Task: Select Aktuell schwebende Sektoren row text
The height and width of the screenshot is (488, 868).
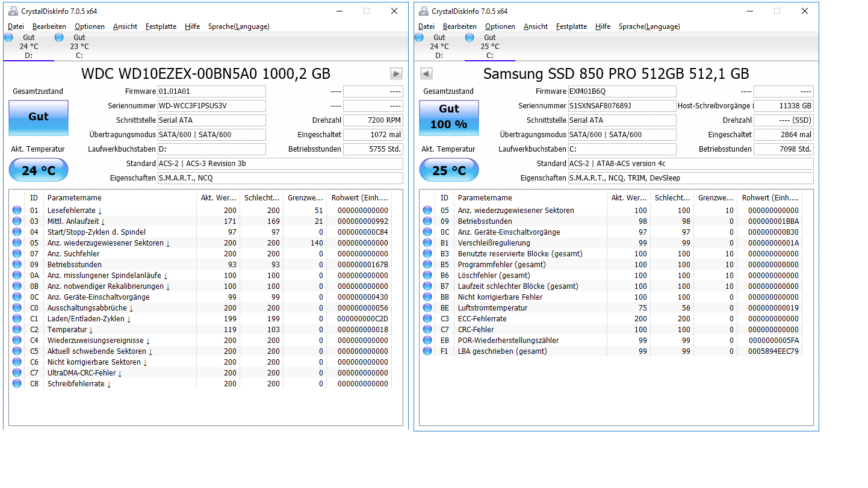Action: point(97,351)
